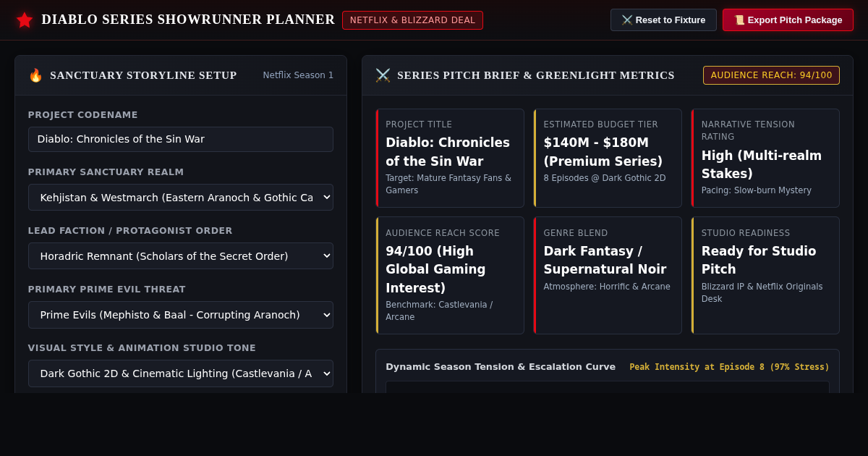Click 'Primary Prime Evil Threat' field label
Image resolution: width=868 pixels, height=456 pixels.
pos(107,290)
